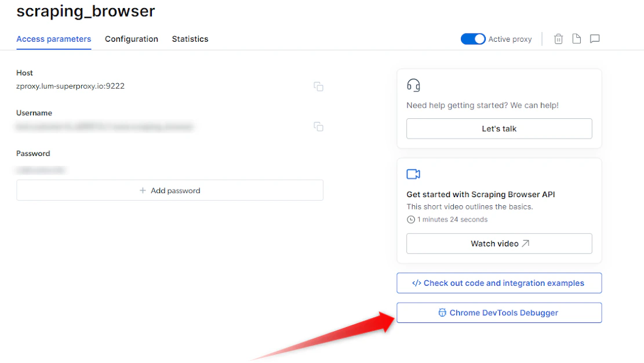
Task: Click Add password
Action: click(170, 190)
